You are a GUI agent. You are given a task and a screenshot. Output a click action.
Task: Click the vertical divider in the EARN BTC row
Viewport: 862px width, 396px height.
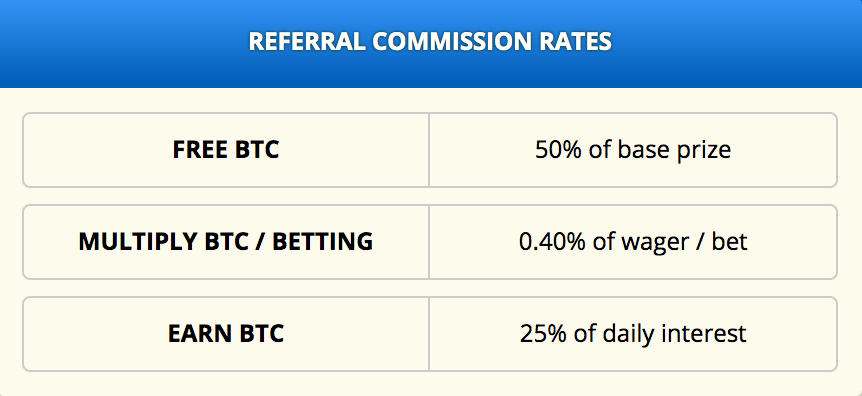click(429, 334)
